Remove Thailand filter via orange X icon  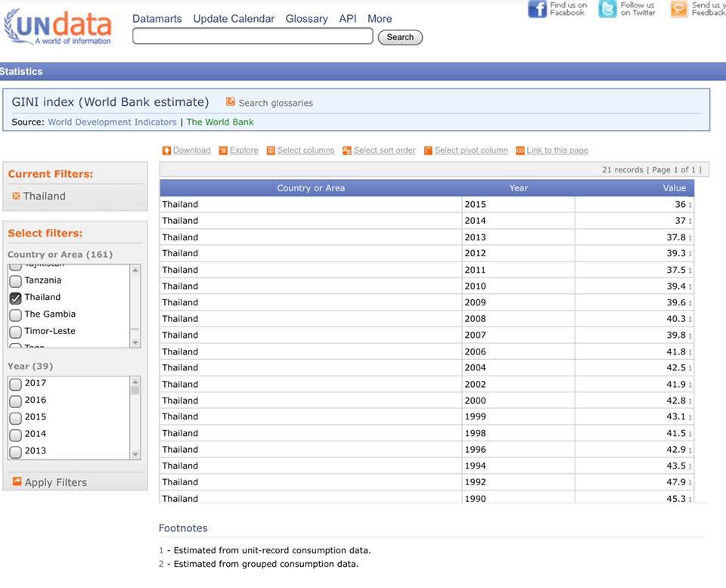click(x=16, y=196)
